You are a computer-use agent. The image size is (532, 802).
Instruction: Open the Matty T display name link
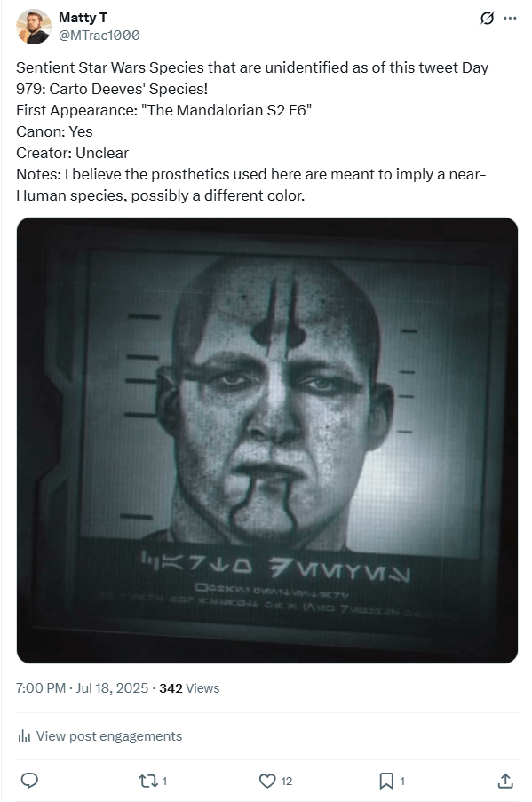pos(83,18)
